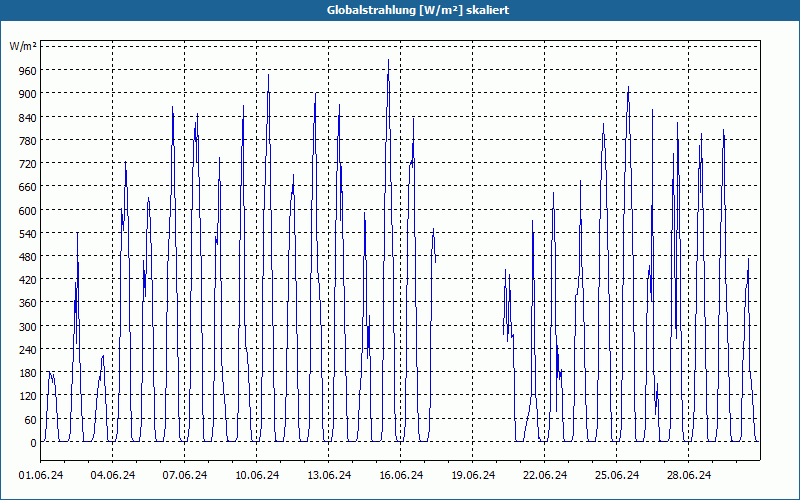
Task: Click the 25.06.24 date label
Action: tap(617, 475)
